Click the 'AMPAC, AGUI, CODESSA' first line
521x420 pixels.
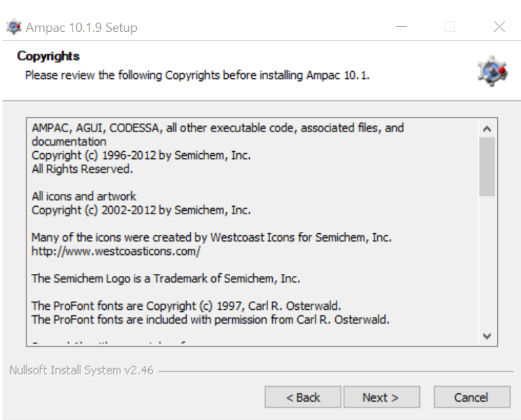tap(218, 127)
